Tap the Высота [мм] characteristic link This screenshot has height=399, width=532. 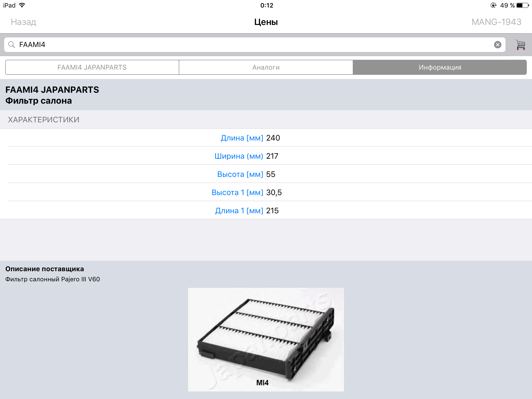click(240, 174)
